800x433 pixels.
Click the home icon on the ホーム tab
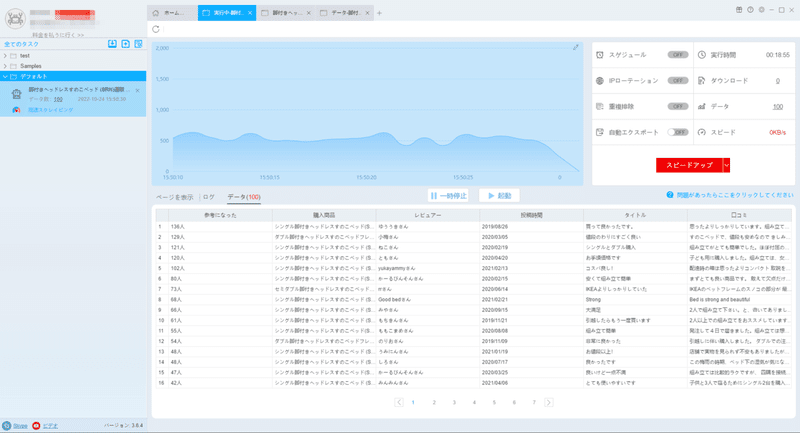pyautogui.click(x=156, y=13)
